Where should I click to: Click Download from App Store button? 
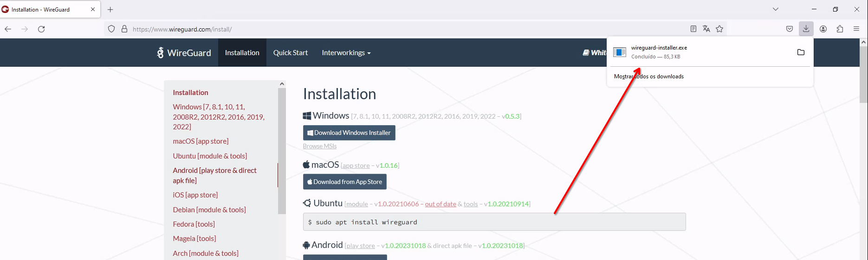(345, 182)
